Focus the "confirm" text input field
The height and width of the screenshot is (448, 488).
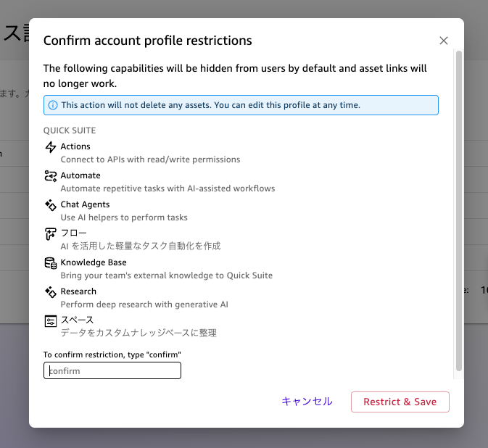(x=112, y=370)
